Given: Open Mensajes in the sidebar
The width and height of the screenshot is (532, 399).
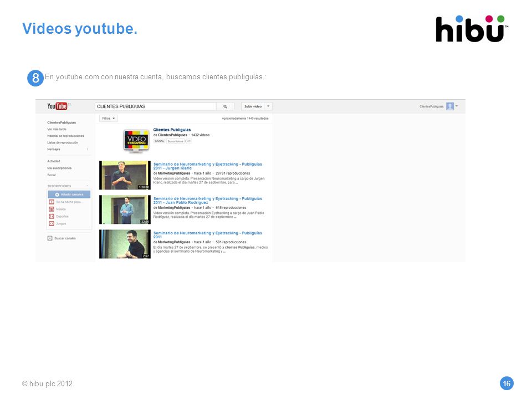Looking at the screenshot, I should (54, 149).
